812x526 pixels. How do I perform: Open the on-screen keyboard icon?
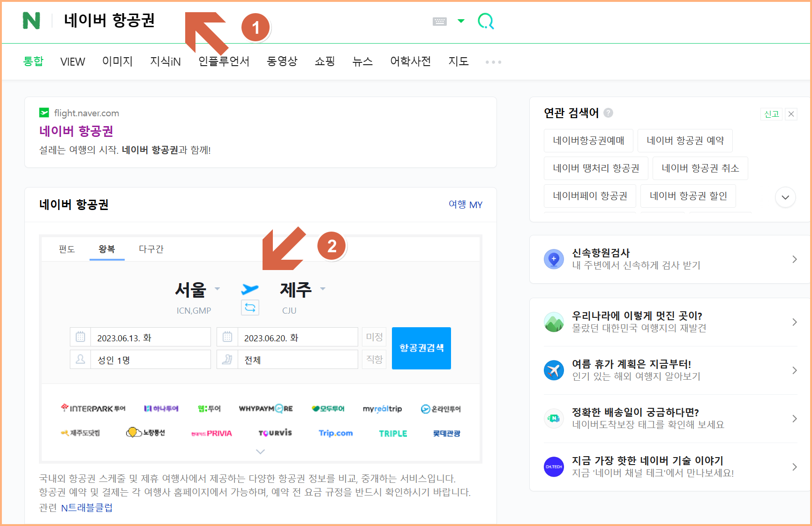tap(440, 21)
